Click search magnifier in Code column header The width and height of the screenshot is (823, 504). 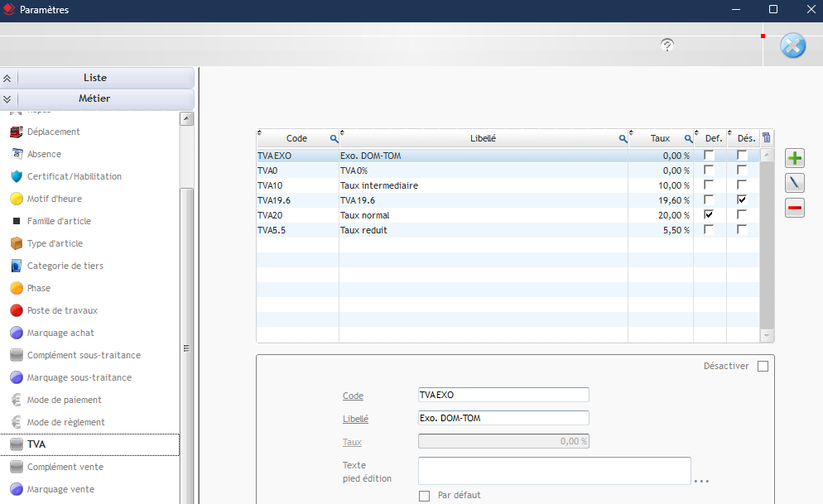(x=334, y=139)
